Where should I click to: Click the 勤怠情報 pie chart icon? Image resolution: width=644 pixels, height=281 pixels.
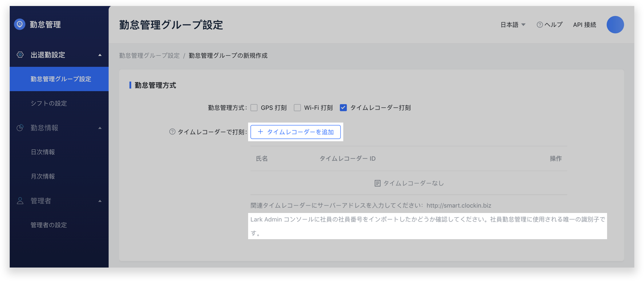pyautogui.click(x=20, y=128)
